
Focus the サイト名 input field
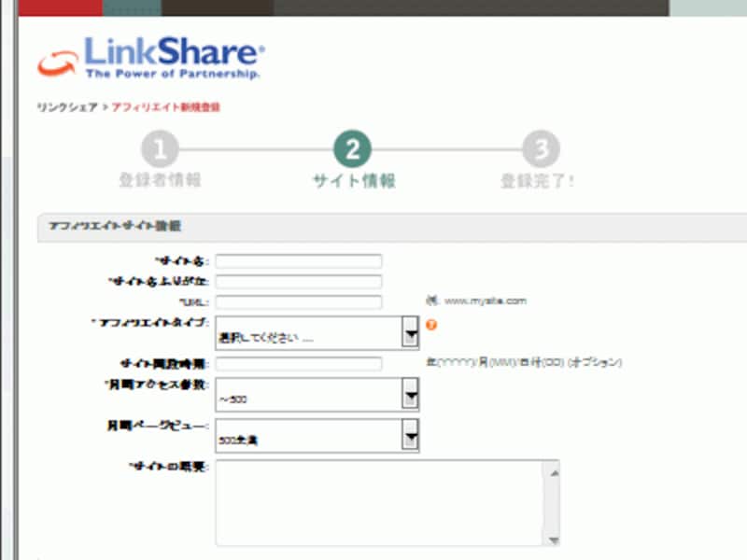click(299, 261)
